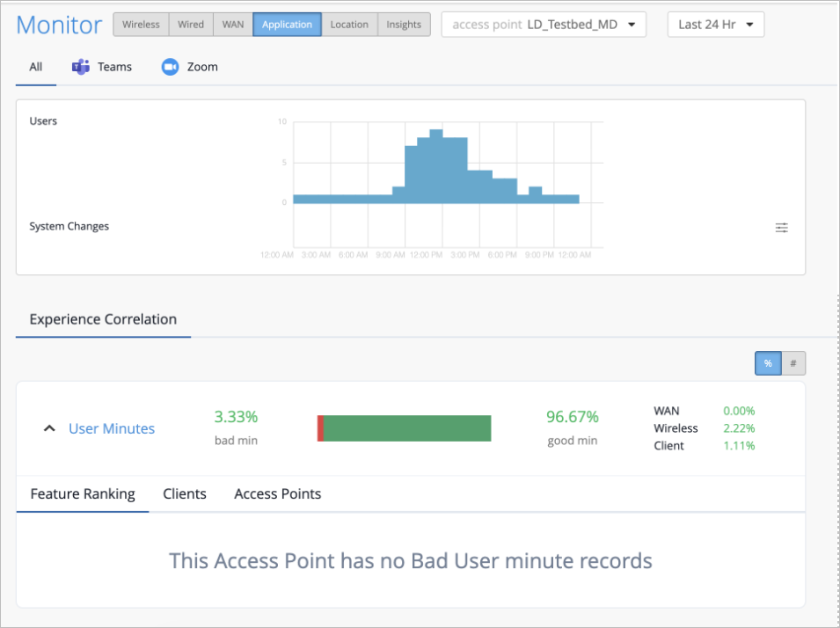Click the Monitor page heading
The height and width of the screenshot is (628, 840).
click(x=59, y=25)
